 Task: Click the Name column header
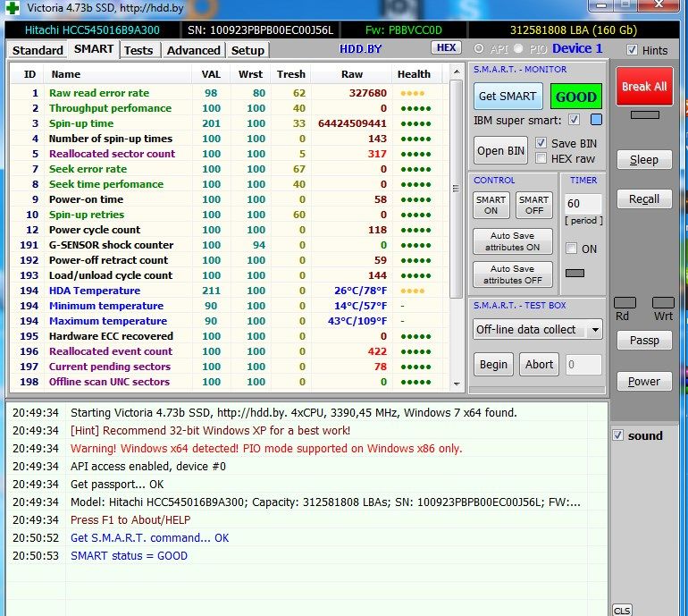click(118, 74)
